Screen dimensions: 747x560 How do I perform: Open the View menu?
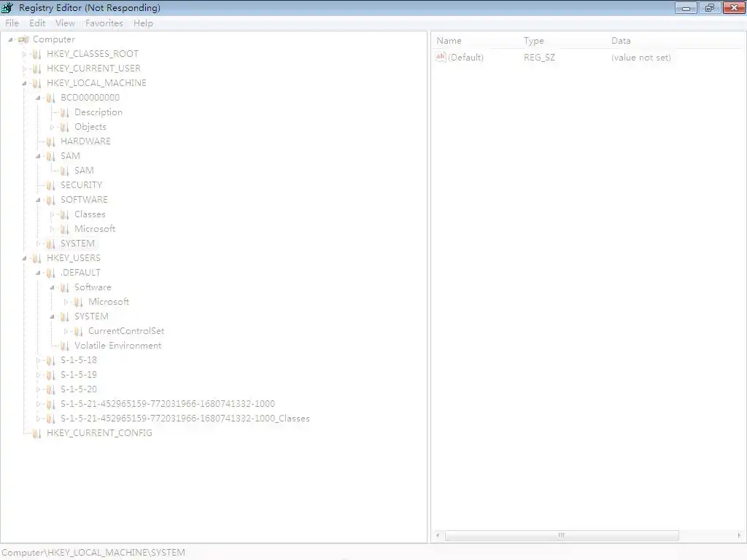[x=65, y=23]
